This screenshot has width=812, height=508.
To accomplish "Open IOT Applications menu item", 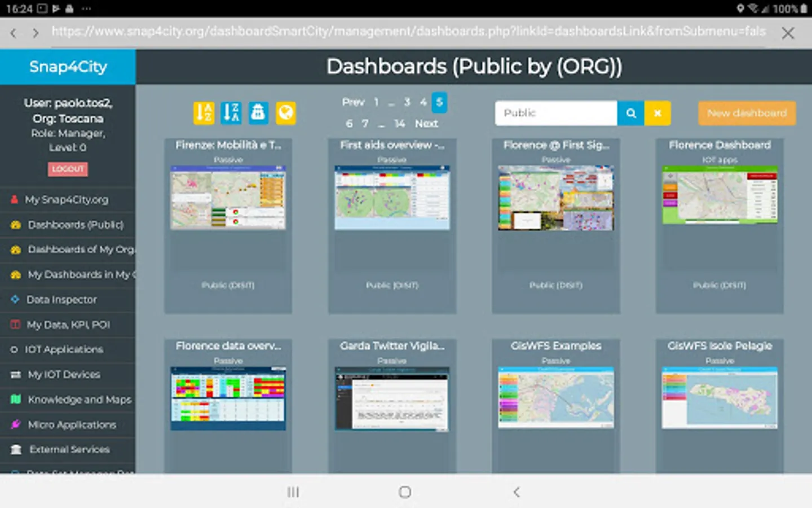I will [x=68, y=350].
